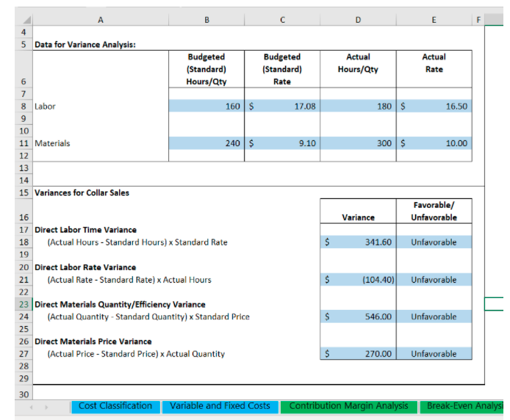Click '(Actual Rate - Standard Rate) x Actual Hours'

coord(129,280)
